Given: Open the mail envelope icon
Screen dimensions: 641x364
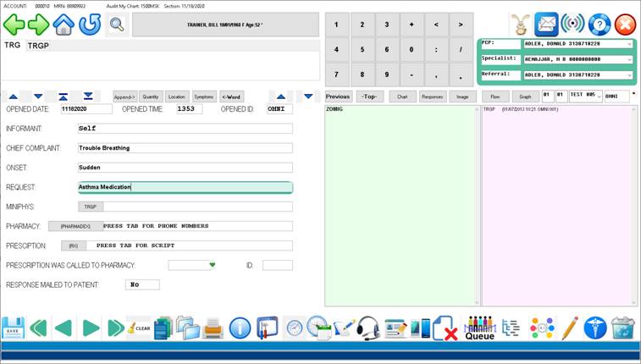Looking at the screenshot, I should click(x=547, y=24).
